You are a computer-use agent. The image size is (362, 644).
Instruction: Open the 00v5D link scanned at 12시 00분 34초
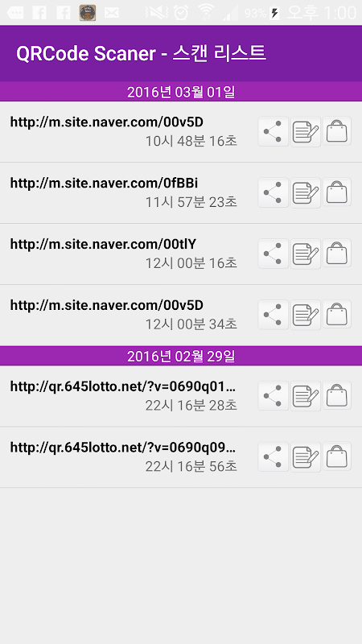(x=107, y=306)
